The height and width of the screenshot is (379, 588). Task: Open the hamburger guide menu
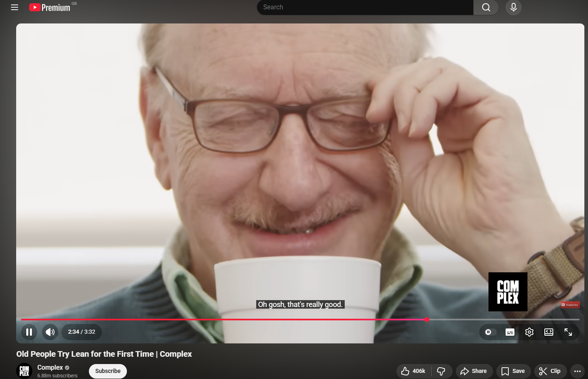click(15, 7)
